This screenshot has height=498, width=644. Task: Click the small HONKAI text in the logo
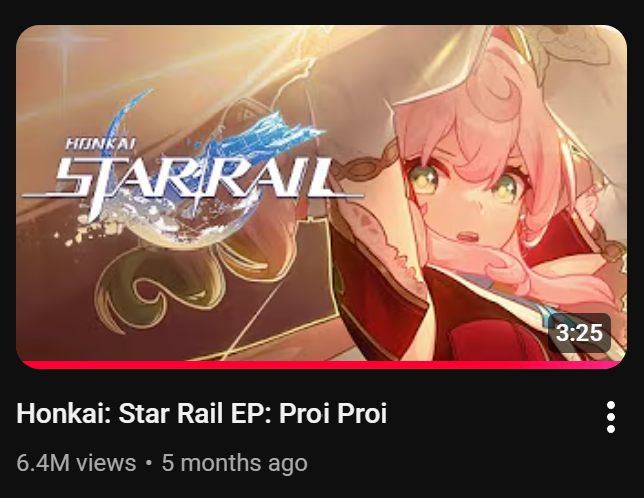click(101, 144)
